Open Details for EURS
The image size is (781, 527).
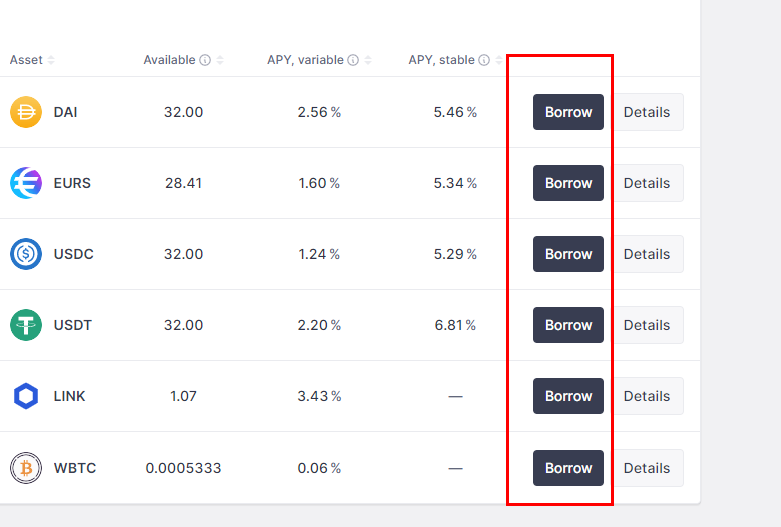(x=647, y=183)
